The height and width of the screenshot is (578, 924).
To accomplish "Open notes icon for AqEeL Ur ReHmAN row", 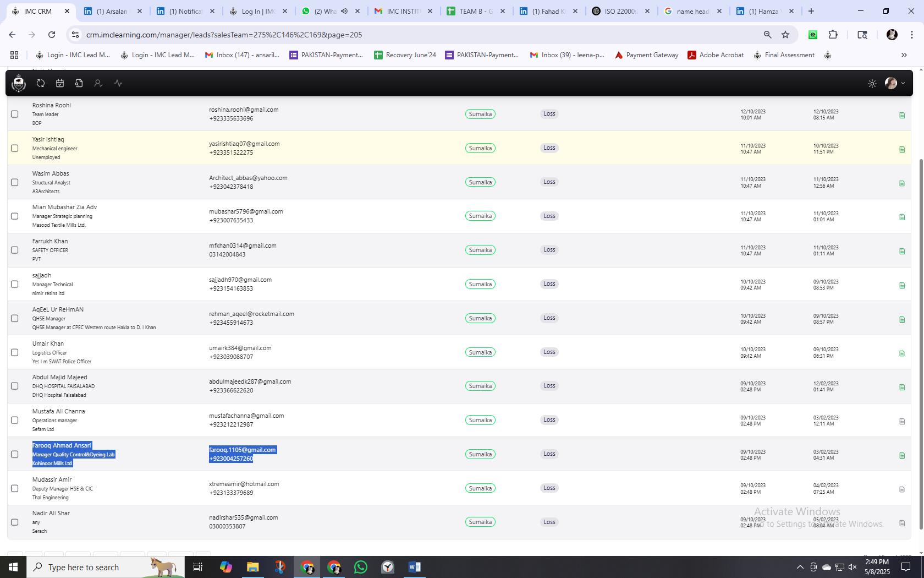I will pos(902,319).
